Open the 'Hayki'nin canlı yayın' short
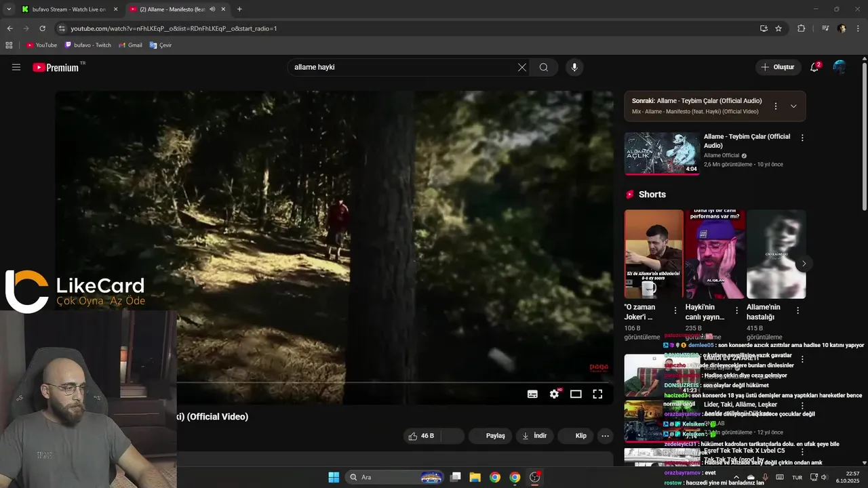868x488 pixels. [715, 254]
